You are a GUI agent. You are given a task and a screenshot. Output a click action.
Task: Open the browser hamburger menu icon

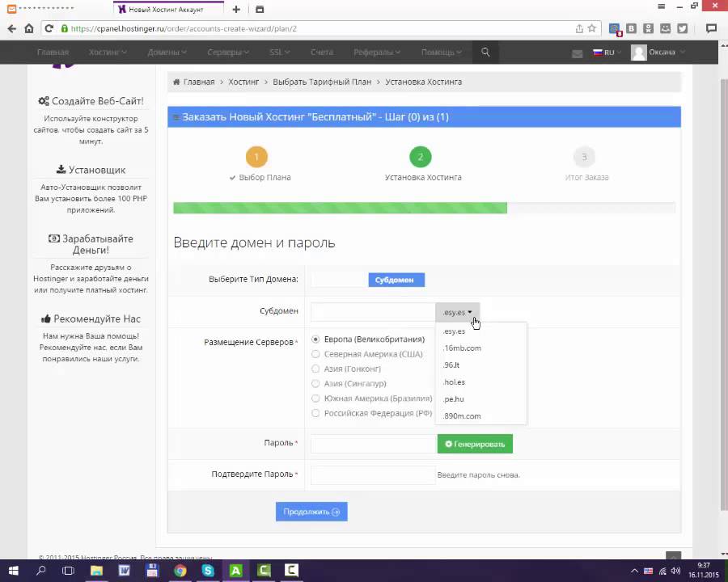coord(661,6)
